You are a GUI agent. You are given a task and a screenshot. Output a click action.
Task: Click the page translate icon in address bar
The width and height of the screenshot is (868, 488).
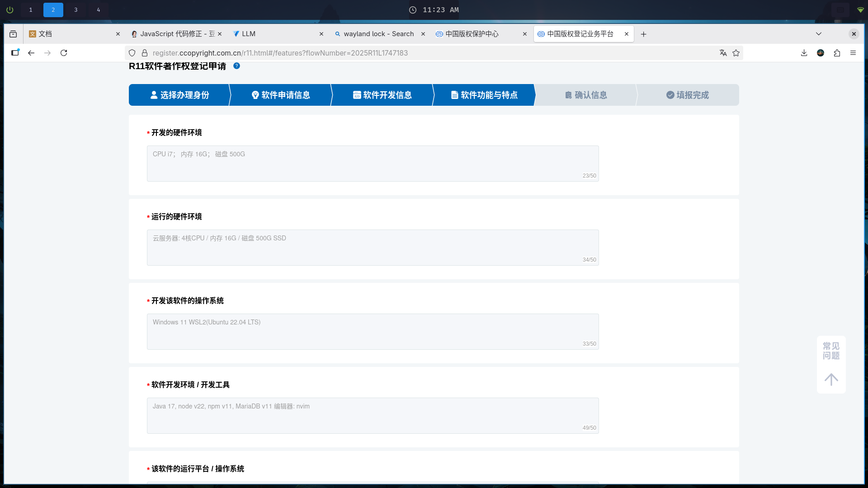point(723,53)
